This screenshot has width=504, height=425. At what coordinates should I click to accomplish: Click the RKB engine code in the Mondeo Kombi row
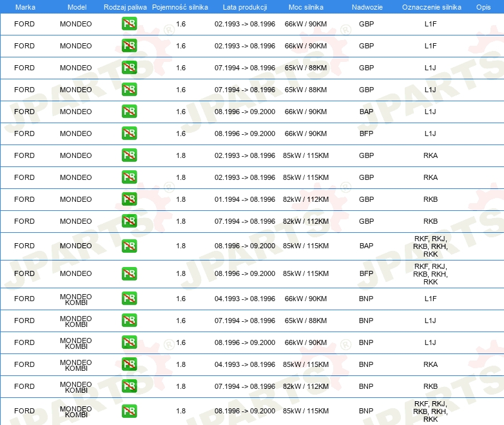431,386
